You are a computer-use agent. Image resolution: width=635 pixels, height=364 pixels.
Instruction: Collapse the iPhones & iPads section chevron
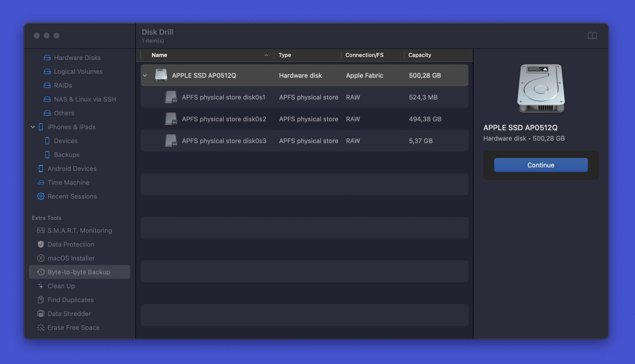(x=33, y=127)
